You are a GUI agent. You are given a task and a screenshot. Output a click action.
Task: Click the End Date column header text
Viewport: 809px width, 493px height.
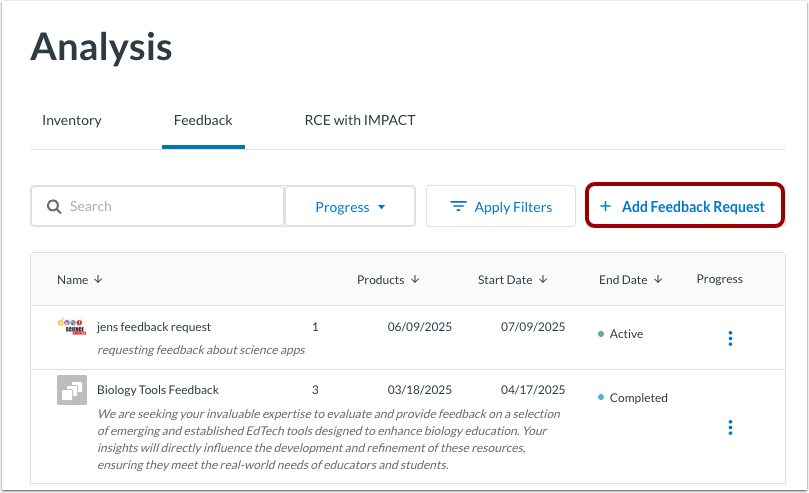click(x=623, y=280)
